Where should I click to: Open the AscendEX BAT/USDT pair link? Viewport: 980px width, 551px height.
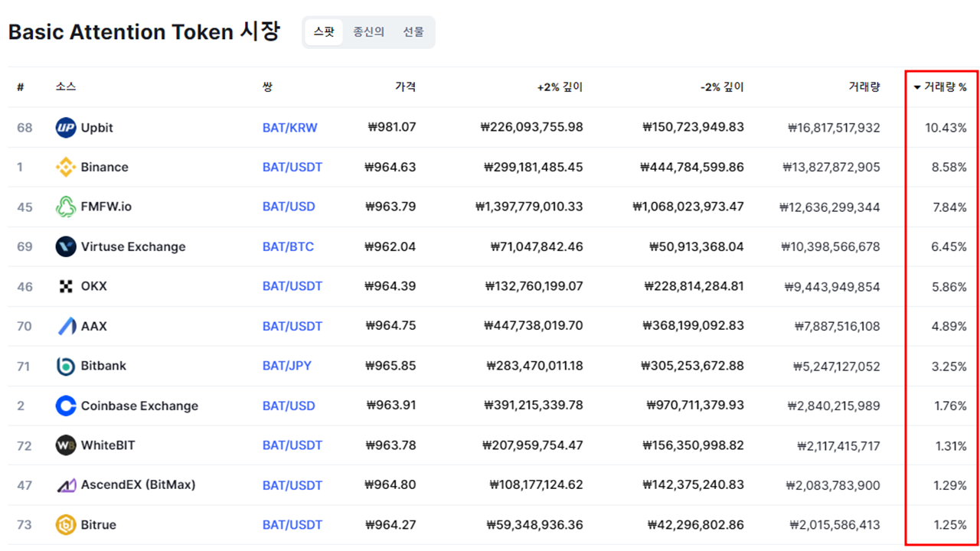tap(292, 485)
